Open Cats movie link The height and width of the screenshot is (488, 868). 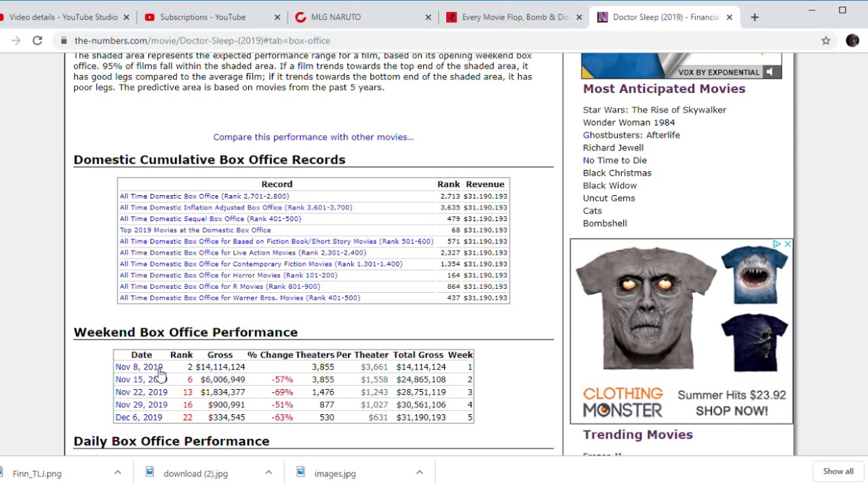592,211
